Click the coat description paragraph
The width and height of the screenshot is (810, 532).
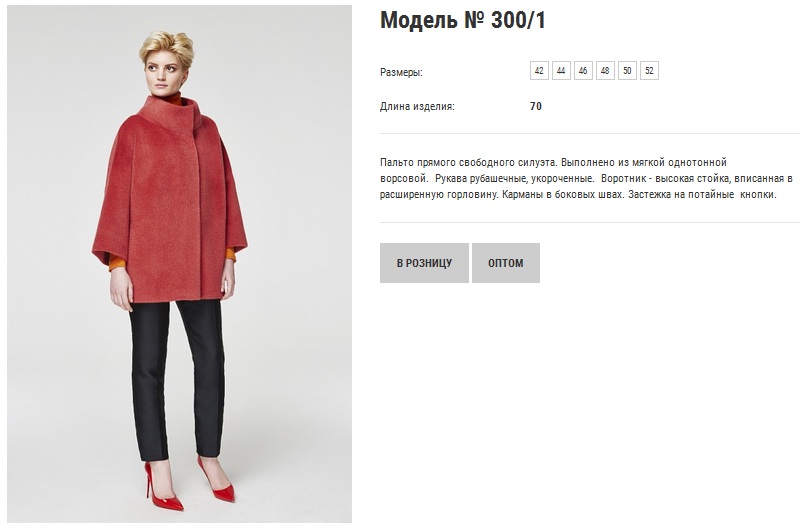[586, 179]
